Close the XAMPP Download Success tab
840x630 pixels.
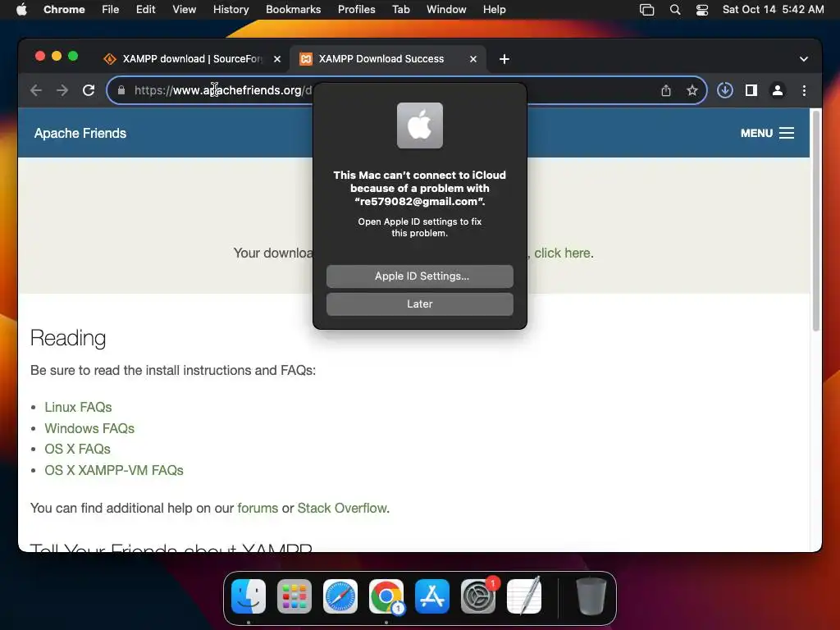click(473, 59)
